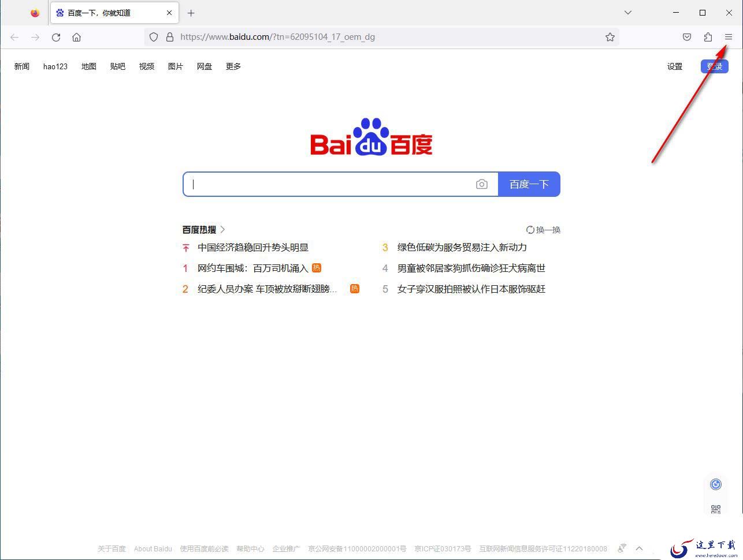Refresh hot list with 换一换
Viewport: 743px width, 560px height.
(543, 230)
